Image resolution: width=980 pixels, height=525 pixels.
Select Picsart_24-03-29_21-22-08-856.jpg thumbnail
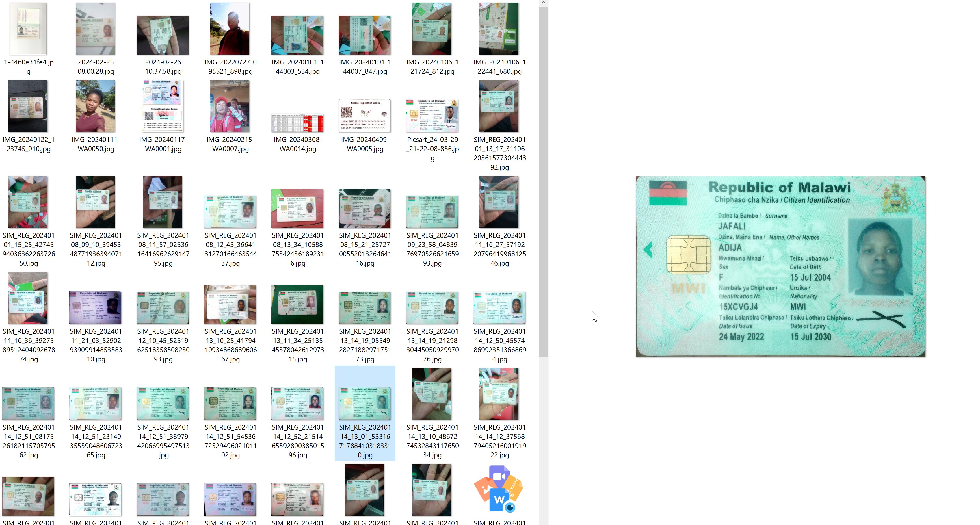pyautogui.click(x=432, y=116)
